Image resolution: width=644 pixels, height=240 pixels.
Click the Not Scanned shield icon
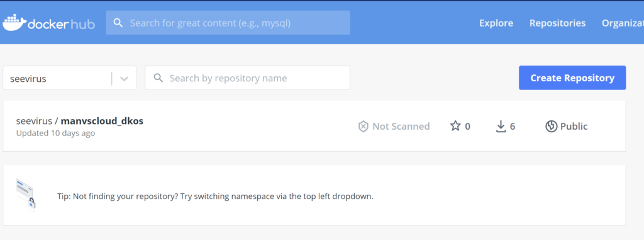click(363, 127)
